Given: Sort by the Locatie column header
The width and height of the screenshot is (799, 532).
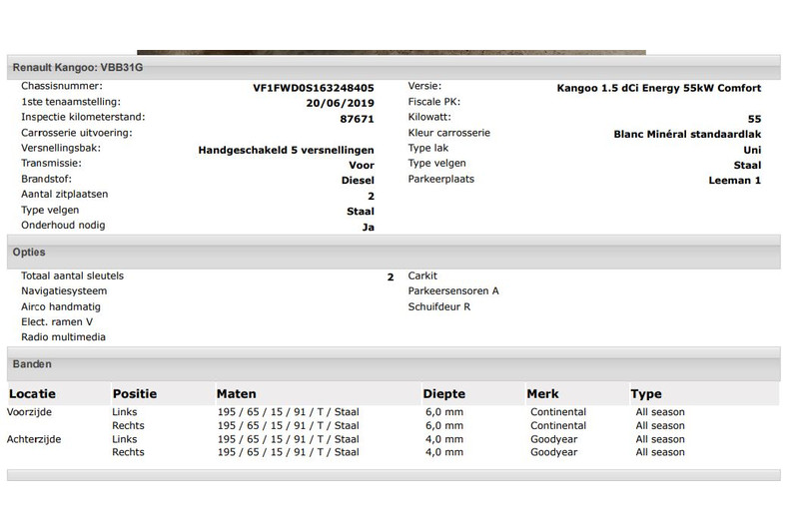Looking at the screenshot, I should click(x=33, y=394).
